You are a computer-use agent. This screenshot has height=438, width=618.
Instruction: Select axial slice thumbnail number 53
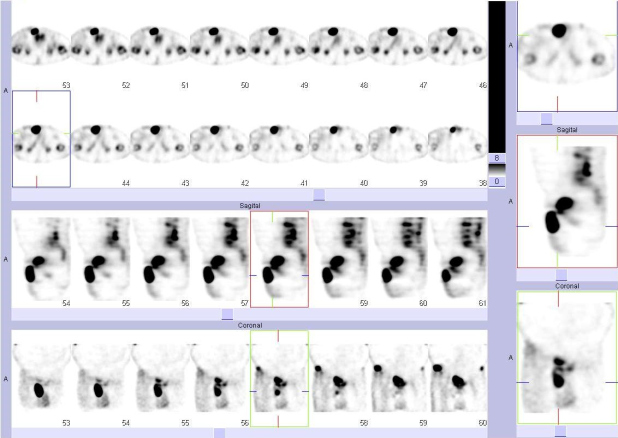[41, 45]
